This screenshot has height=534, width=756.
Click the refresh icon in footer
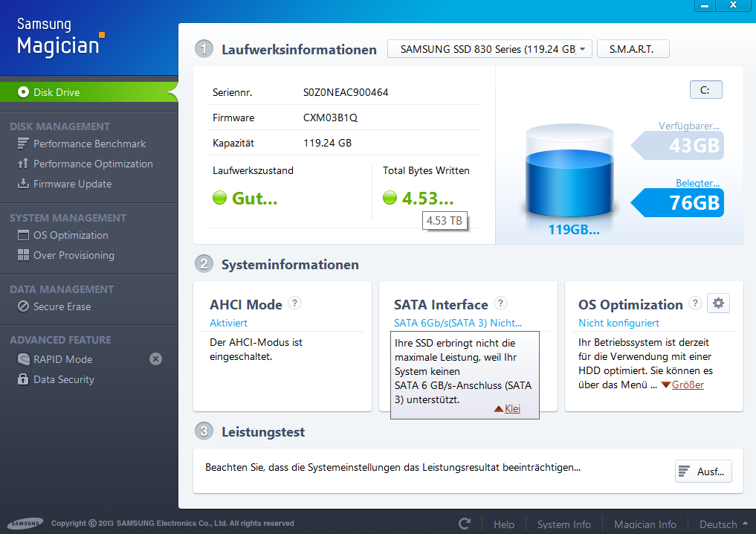point(465,524)
